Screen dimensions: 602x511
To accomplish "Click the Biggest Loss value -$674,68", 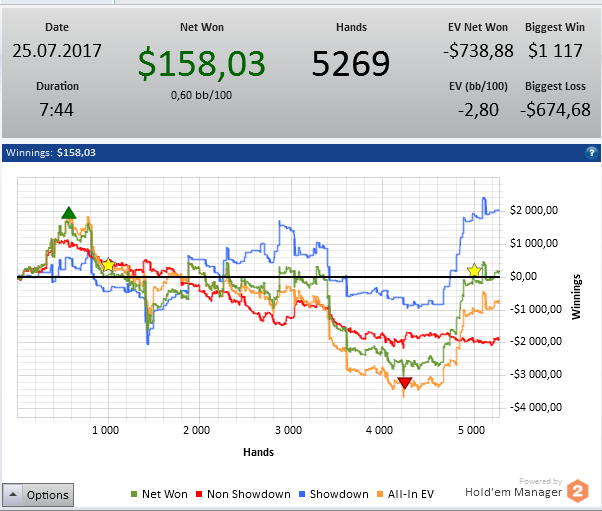I will [555, 110].
